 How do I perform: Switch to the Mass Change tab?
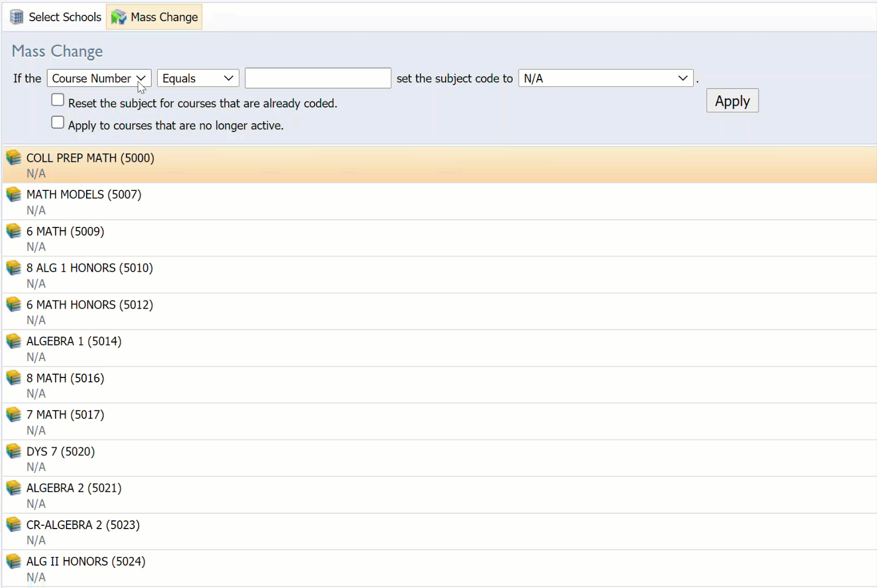point(154,17)
